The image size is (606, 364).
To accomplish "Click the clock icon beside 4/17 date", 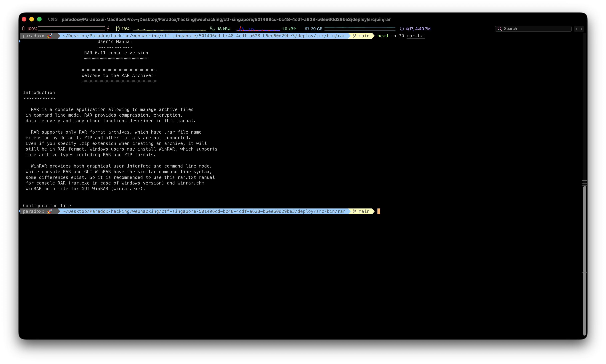I will point(402,29).
